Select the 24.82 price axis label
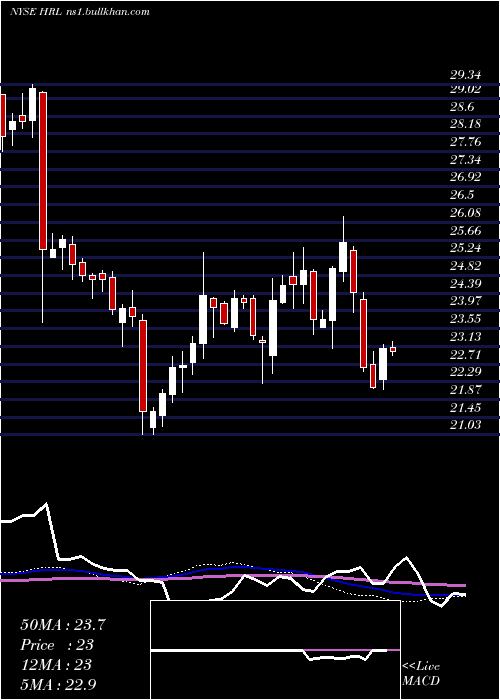The width and height of the screenshot is (500, 700). pos(465,266)
